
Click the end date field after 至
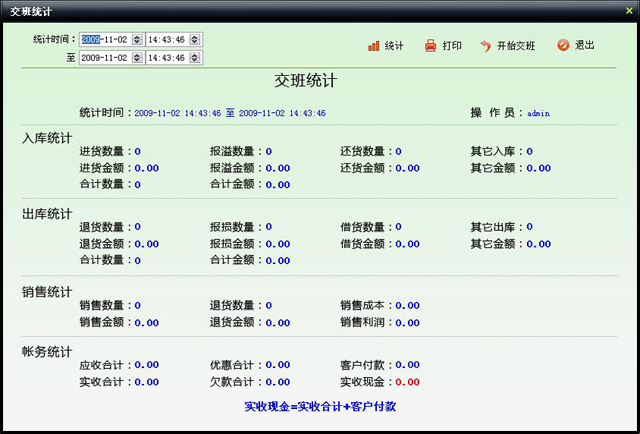click(x=104, y=58)
